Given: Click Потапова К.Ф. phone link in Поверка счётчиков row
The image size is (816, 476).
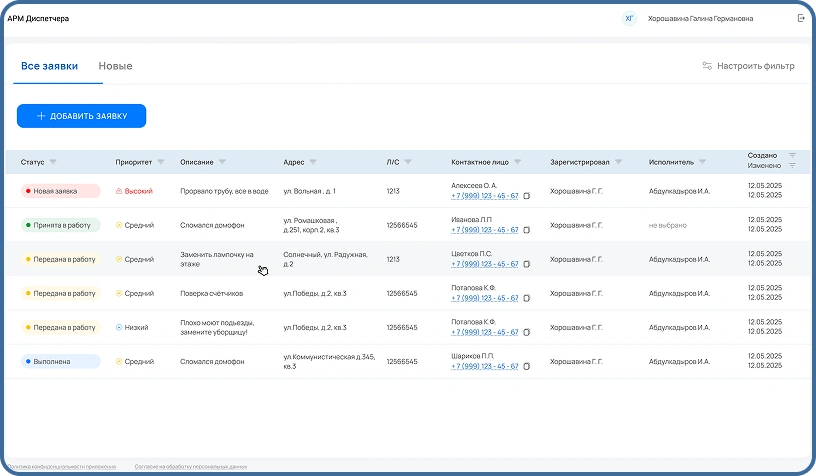Looking at the screenshot, I should tap(484, 299).
